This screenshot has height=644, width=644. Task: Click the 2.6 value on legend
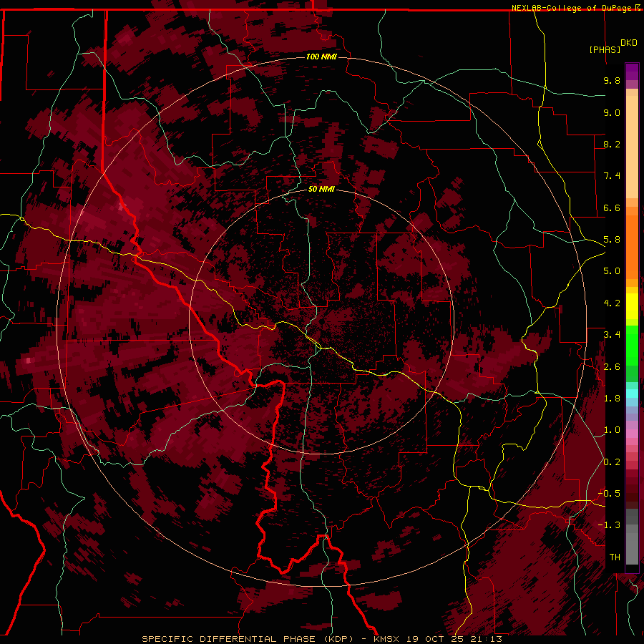[x=612, y=367]
